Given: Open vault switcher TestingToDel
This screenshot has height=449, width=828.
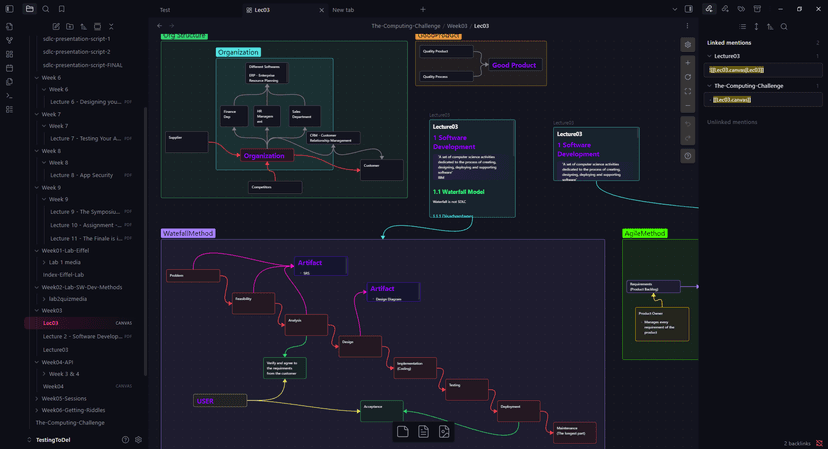Looking at the screenshot, I should tap(53, 439).
